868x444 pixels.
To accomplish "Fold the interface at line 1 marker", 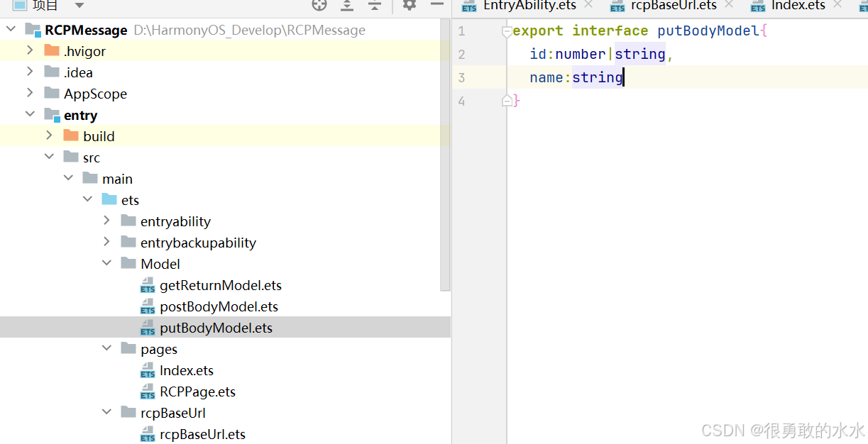I will pyautogui.click(x=507, y=31).
